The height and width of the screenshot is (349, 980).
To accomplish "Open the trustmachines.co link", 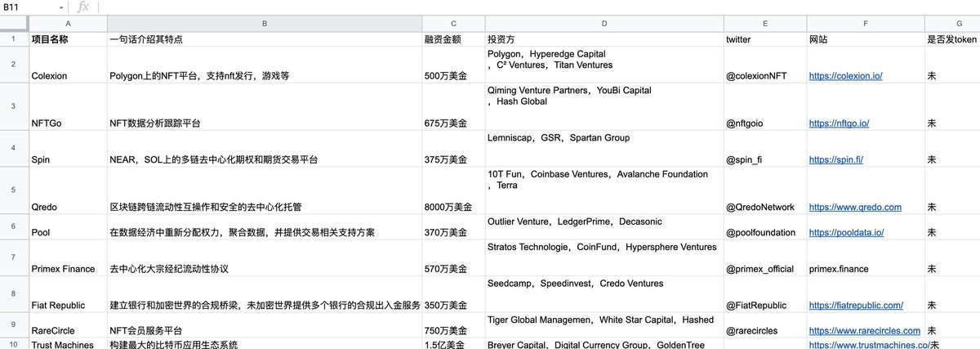I will (869, 345).
